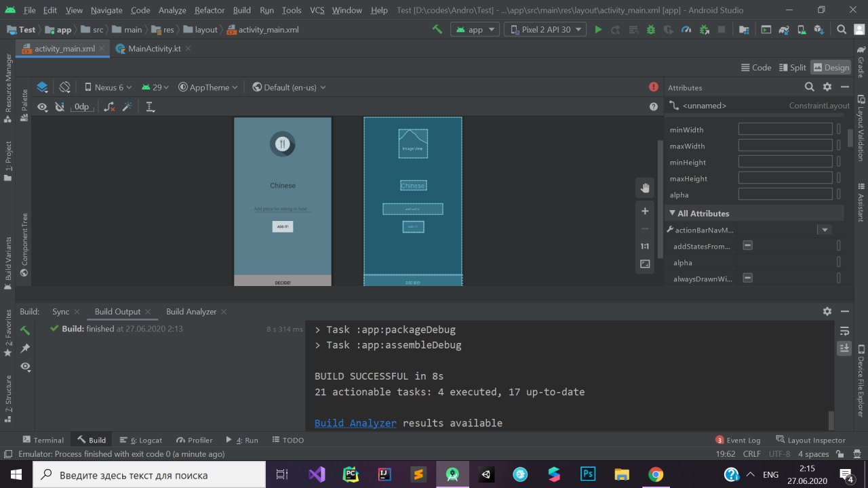Clear all constraints icon
868x488 pixels.
click(109, 107)
